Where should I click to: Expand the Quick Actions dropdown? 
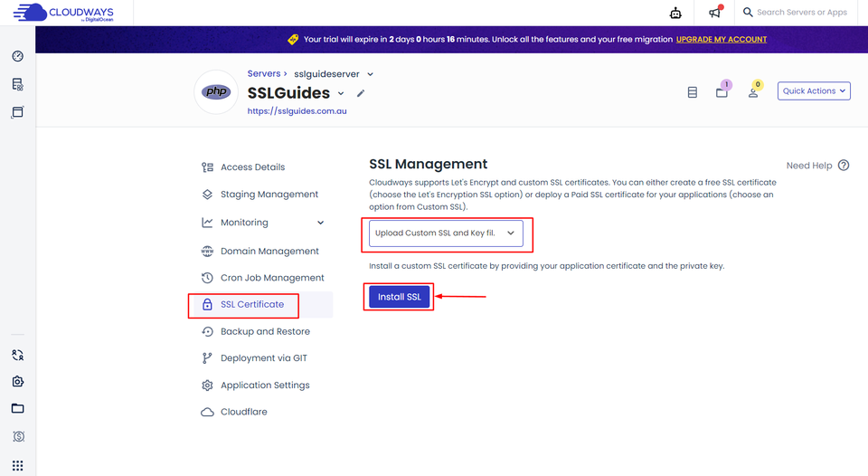pos(814,90)
